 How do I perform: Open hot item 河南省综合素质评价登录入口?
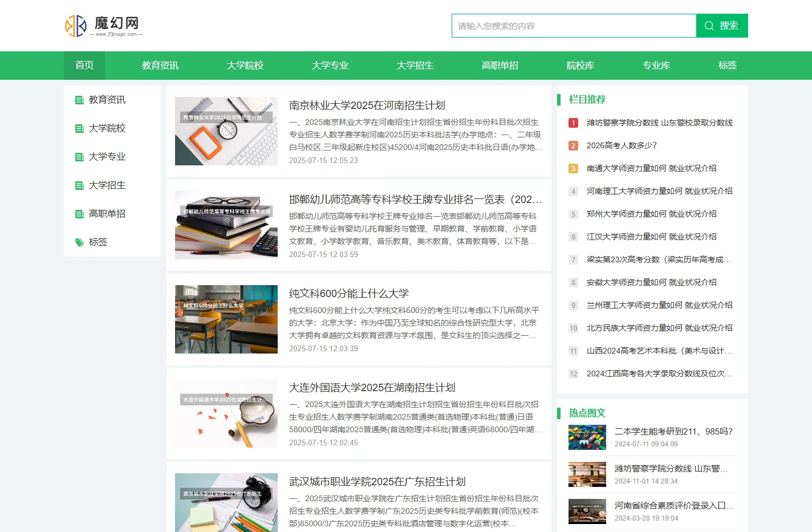[674, 506]
